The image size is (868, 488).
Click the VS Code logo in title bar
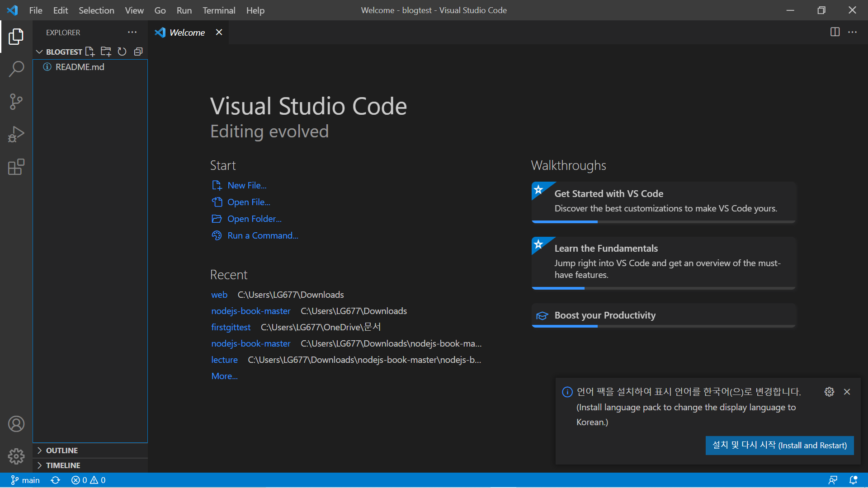tap(12, 10)
